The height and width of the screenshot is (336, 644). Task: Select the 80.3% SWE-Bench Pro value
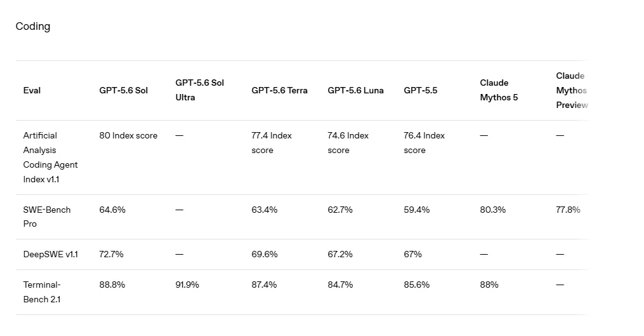(492, 210)
